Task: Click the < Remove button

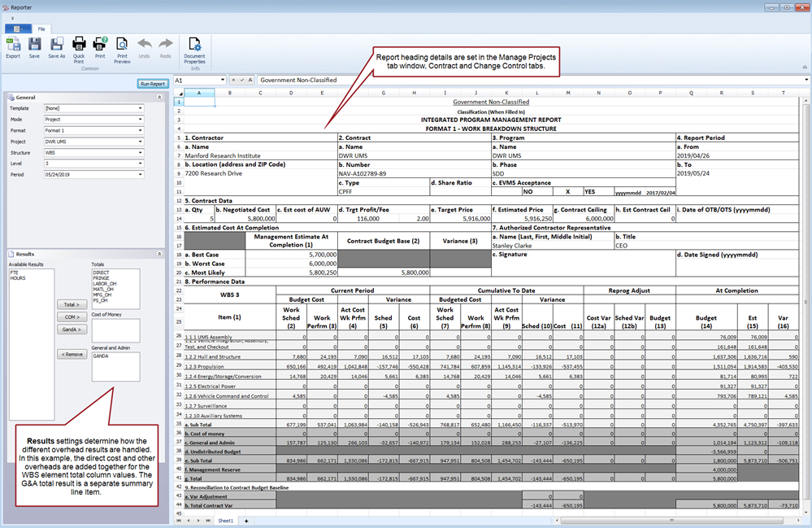Action: 72,354
